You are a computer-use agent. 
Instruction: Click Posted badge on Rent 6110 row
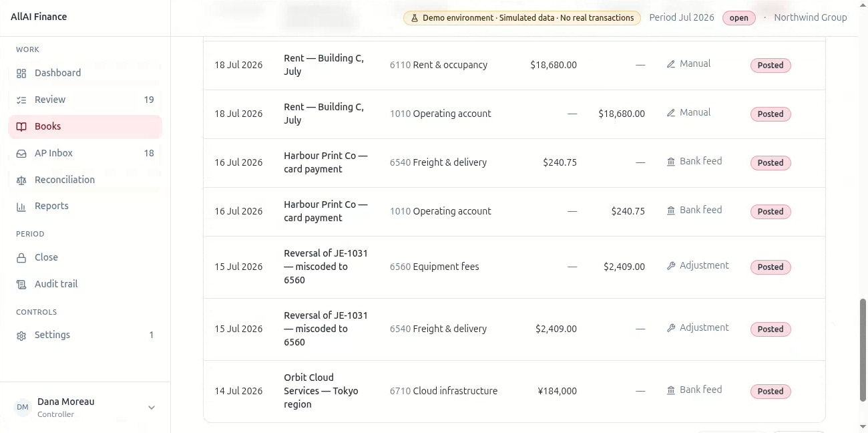click(771, 65)
